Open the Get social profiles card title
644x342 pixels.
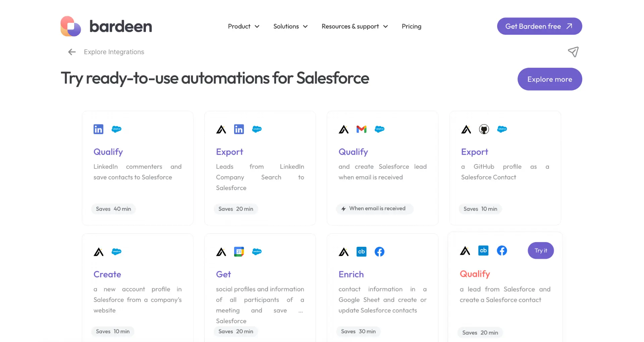coord(223,274)
